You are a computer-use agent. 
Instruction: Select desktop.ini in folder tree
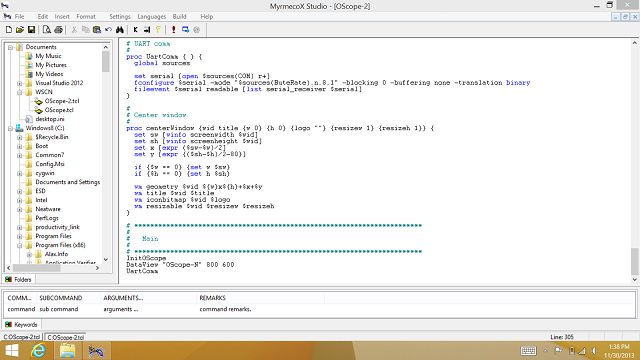(49, 119)
